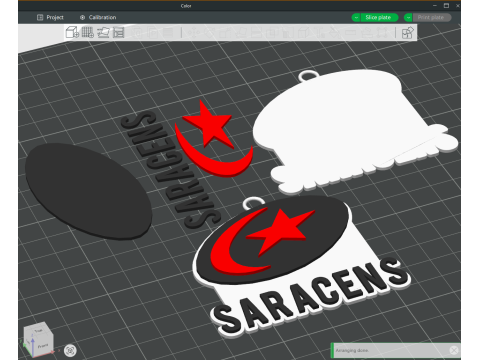
Task: Click the Arranging done status text
Action: point(352,350)
